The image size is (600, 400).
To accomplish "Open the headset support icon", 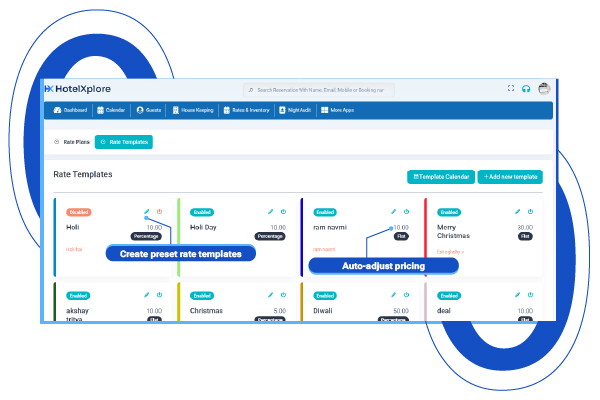I will (526, 89).
